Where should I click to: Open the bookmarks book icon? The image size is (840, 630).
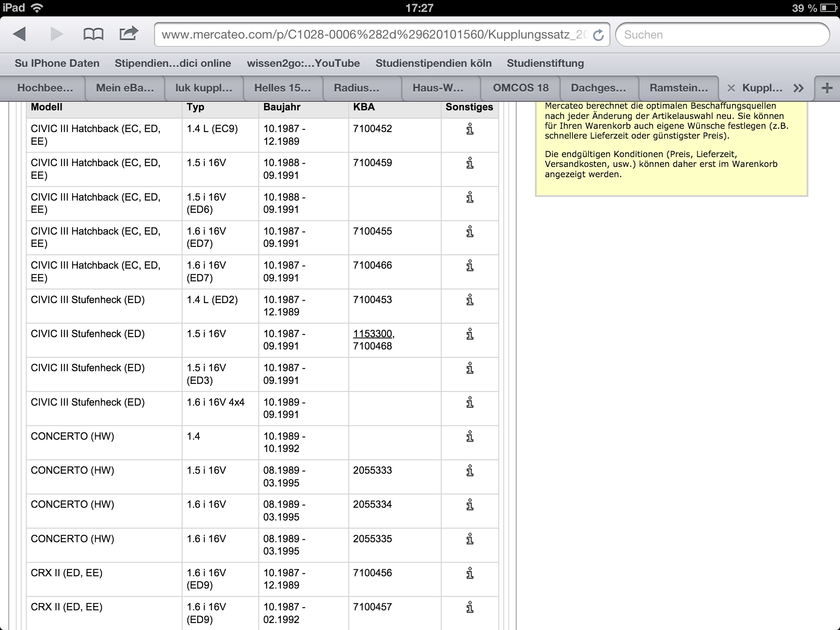point(93,34)
